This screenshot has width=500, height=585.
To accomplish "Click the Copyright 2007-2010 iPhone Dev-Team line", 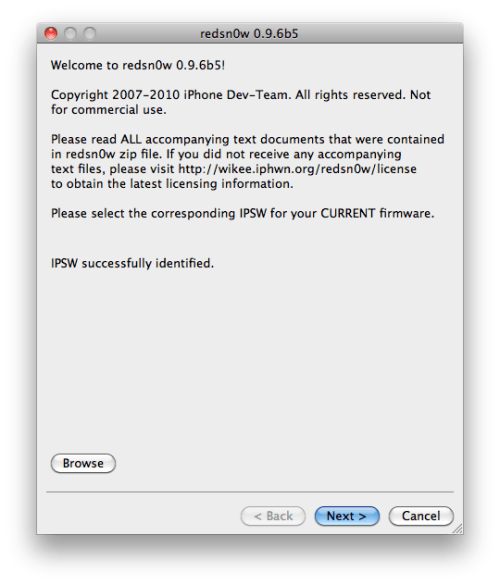I will coord(241,95).
